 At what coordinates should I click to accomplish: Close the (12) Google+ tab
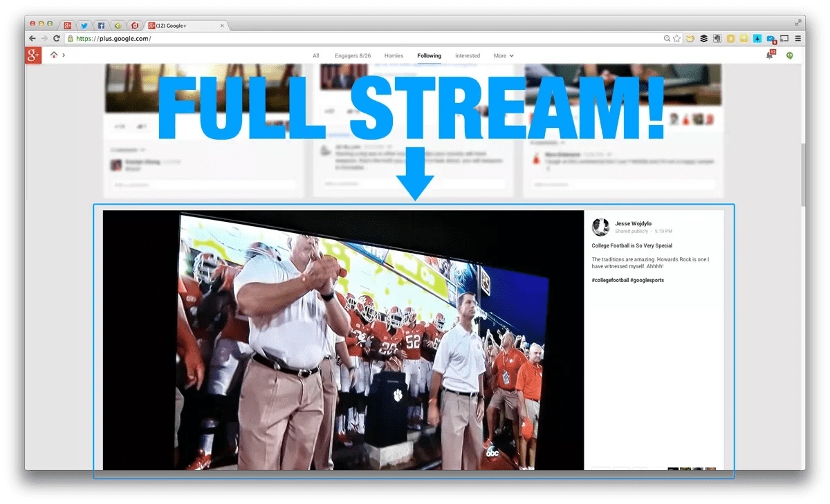[222, 26]
